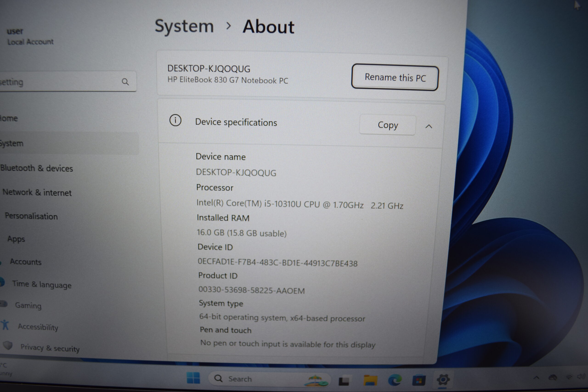Image resolution: width=588 pixels, height=392 pixels.
Task: Click the Device ID value 0ECFAD1E-F7B4
Action: point(277,262)
